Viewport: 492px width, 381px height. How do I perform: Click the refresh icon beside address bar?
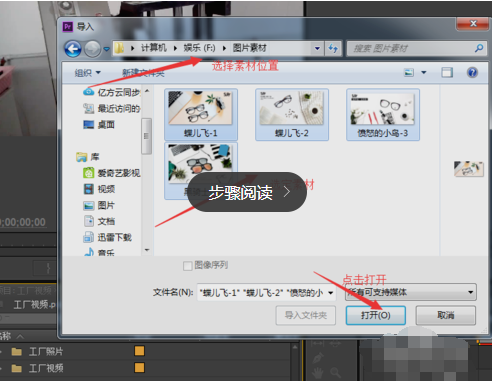coord(333,49)
